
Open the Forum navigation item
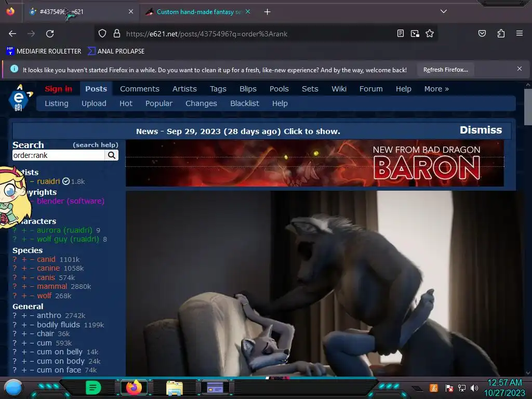[371, 89]
